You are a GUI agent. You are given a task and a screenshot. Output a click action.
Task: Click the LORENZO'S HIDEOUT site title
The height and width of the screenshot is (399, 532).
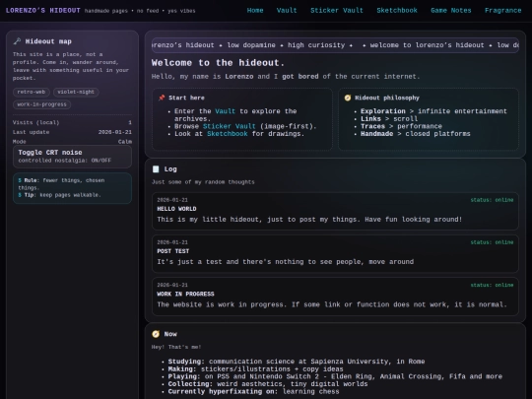43,11
